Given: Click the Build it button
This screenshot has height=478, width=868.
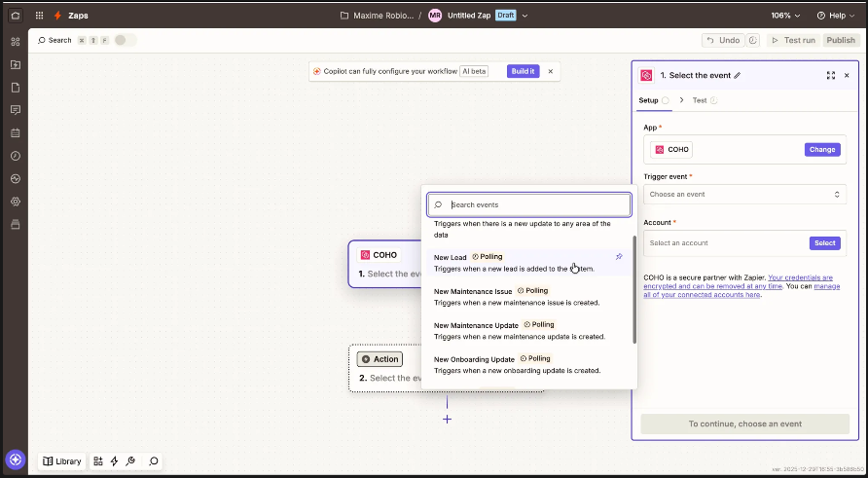Looking at the screenshot, I should click(x=523, y=71).
